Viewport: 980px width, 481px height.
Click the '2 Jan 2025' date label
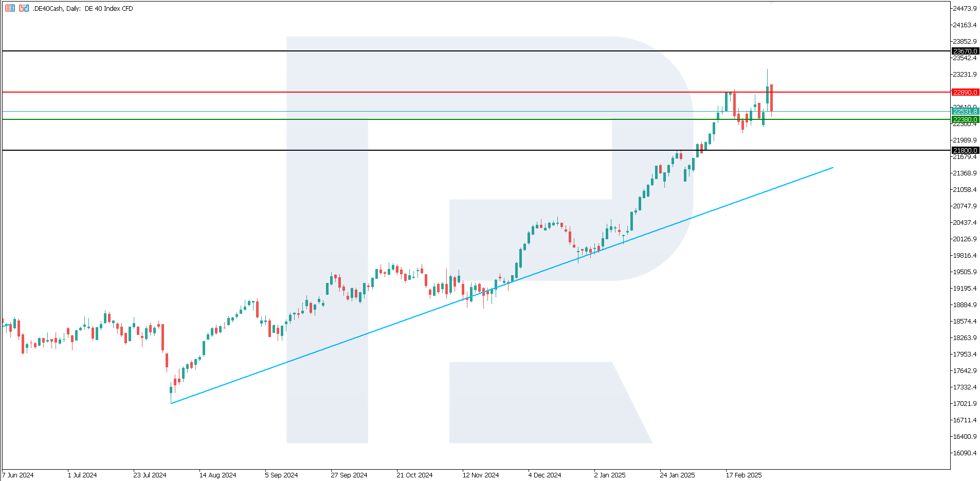pos(610,475)
